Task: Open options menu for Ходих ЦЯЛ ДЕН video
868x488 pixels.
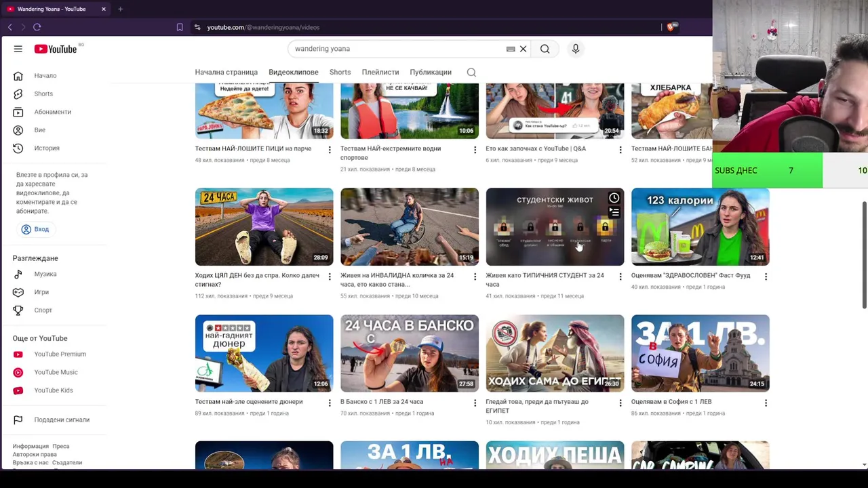Action: (330, 277)
